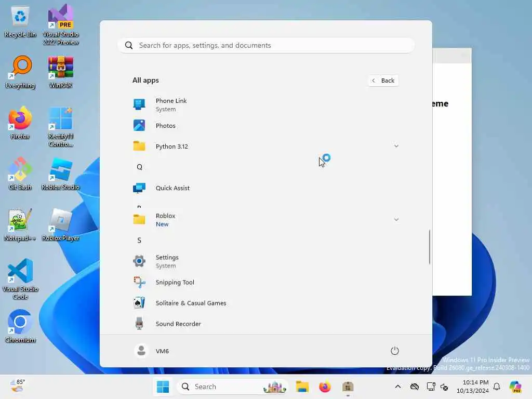Screen dimensions: 532x399
Task: Show hidden tray icons chevron
Action: (x=398, y=387)
